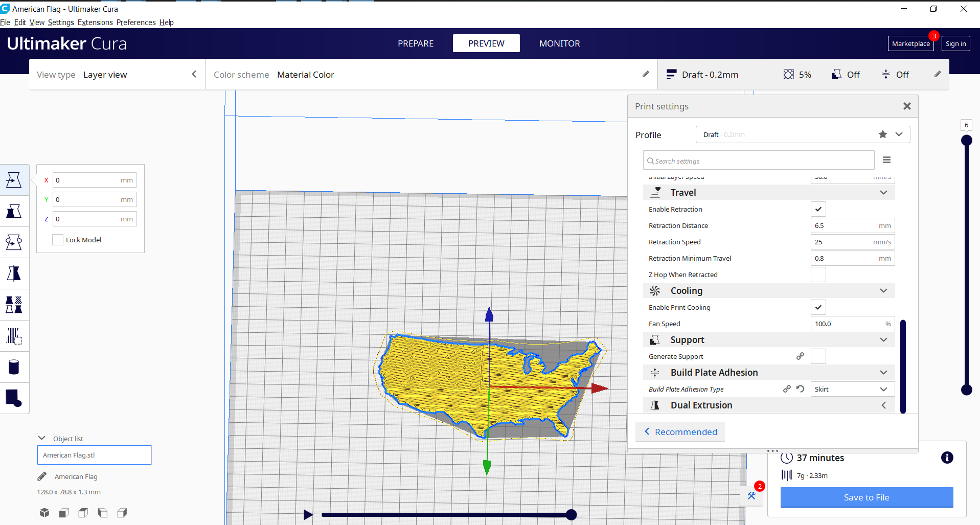Open print info details icon
This screenshot has height=525, width=980.
947,458
